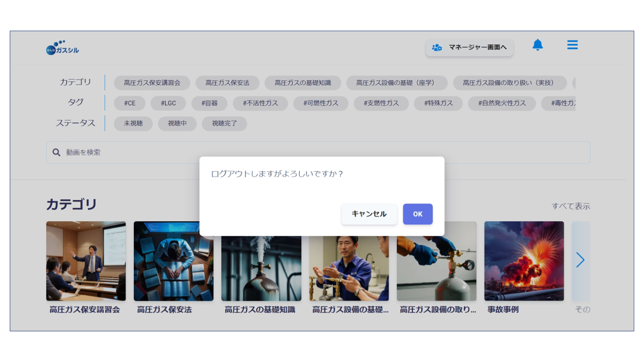Click the people icon on マネージャー画面へ button

(437, 48)
